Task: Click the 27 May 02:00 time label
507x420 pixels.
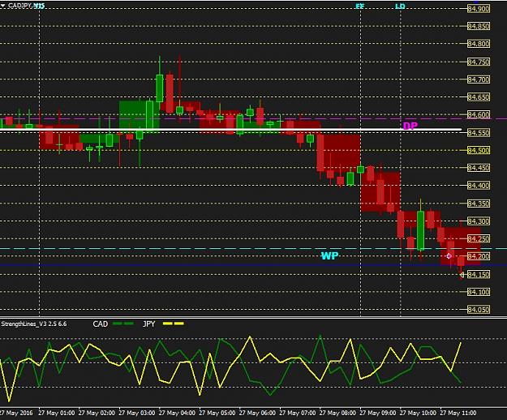Action: coord(97,413)
